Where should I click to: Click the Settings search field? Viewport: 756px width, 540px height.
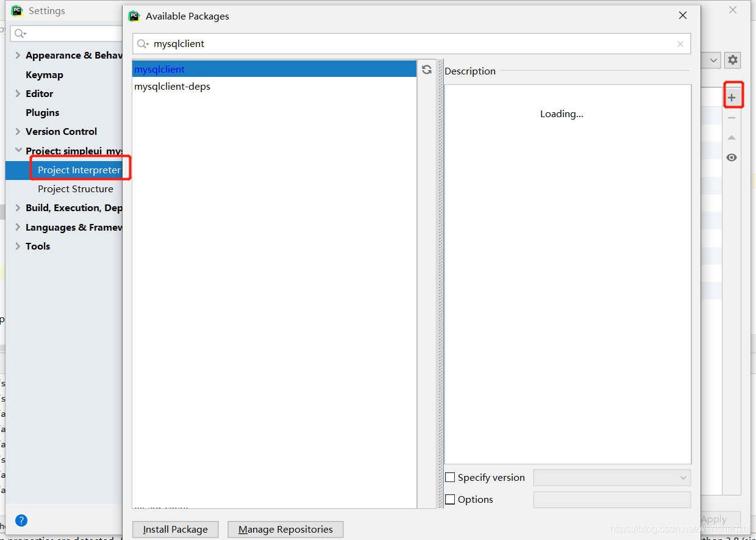67,33
